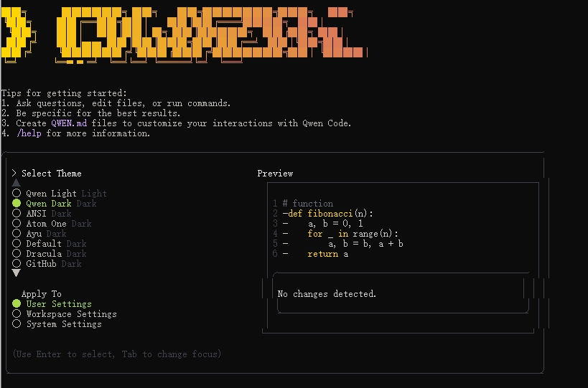
Task: Click the 'return a' line in preview
Action: click(328, 254)
